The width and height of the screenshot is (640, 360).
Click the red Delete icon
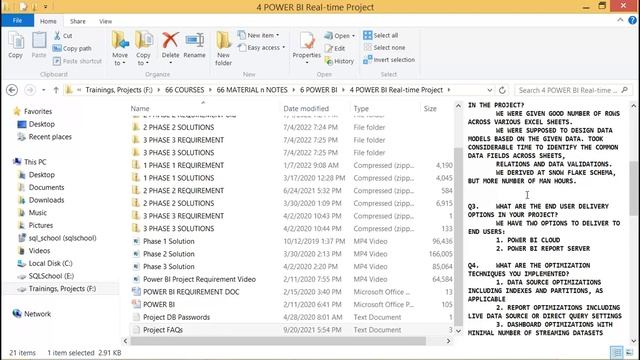click(170, 40)
